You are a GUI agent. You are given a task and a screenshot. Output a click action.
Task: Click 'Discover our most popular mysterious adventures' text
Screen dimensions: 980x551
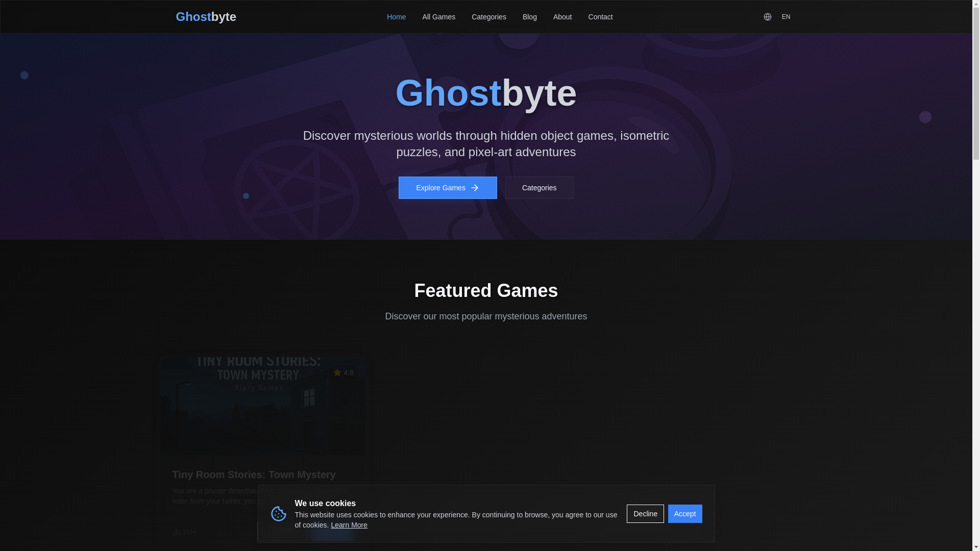(x=486, y=316)
